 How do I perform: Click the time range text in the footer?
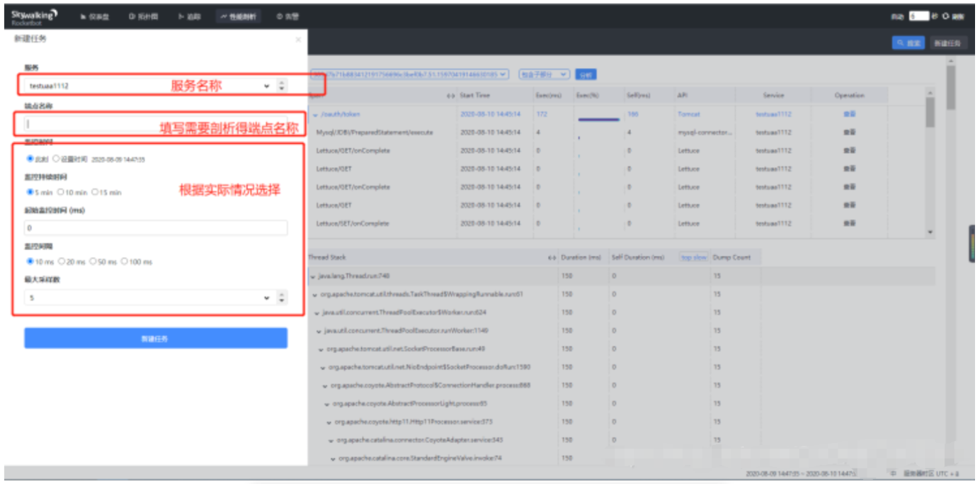801,473
